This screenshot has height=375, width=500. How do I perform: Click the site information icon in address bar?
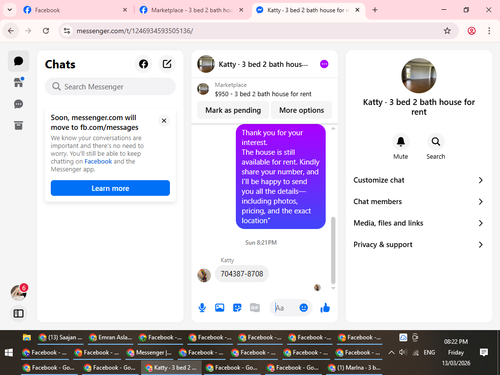[x=67, y=31]
